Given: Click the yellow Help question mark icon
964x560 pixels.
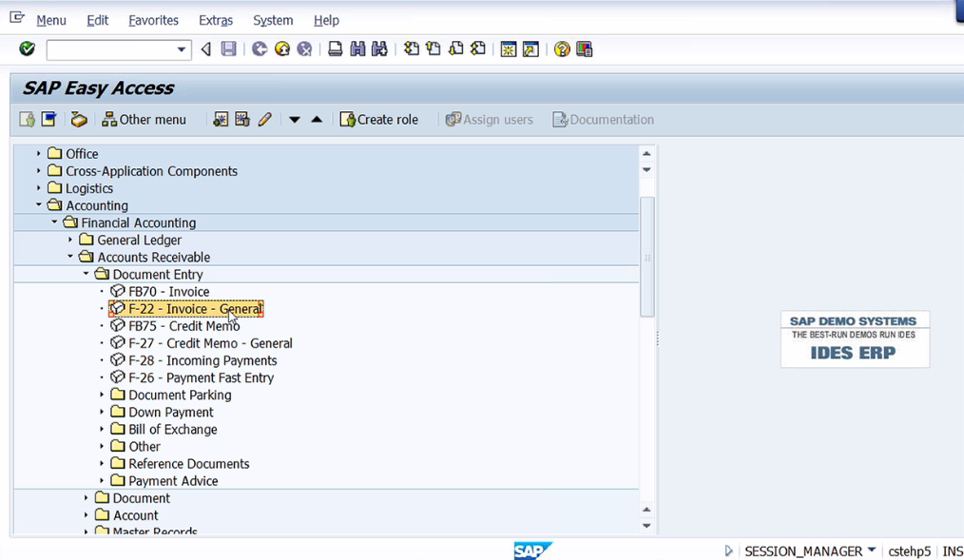Looking at the screenshot, I should pos(562,49).
